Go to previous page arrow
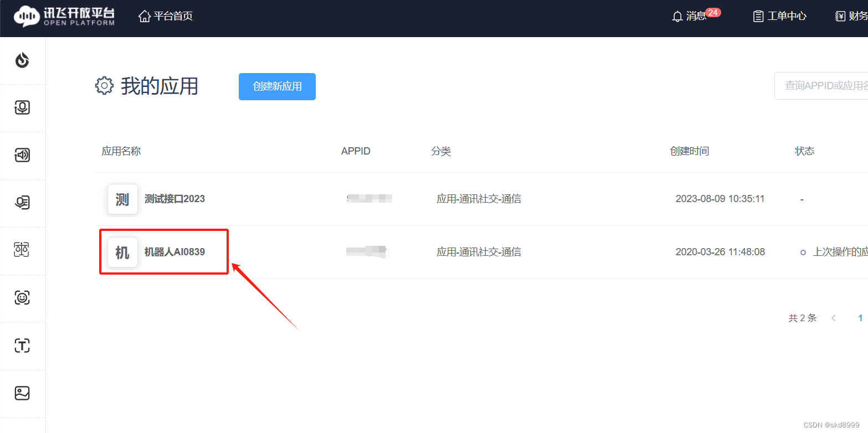Screen dimensions: 868x433 834,318
